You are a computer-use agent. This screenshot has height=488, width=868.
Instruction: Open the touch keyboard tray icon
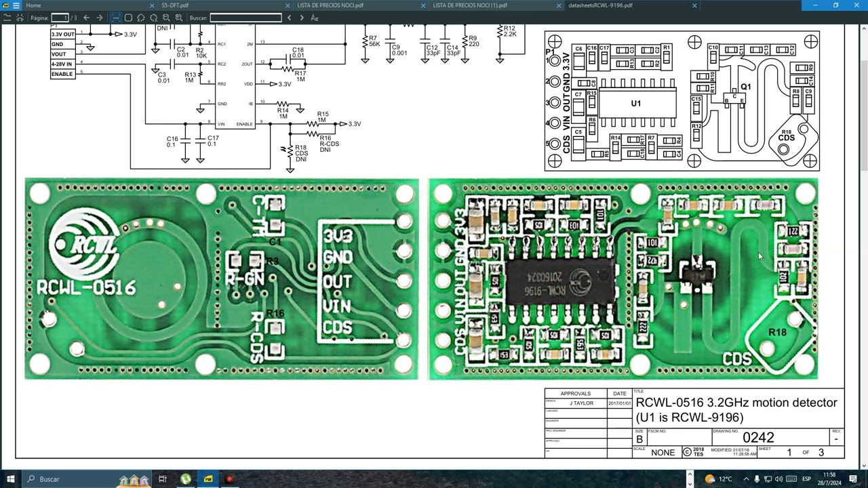point(791,479)
